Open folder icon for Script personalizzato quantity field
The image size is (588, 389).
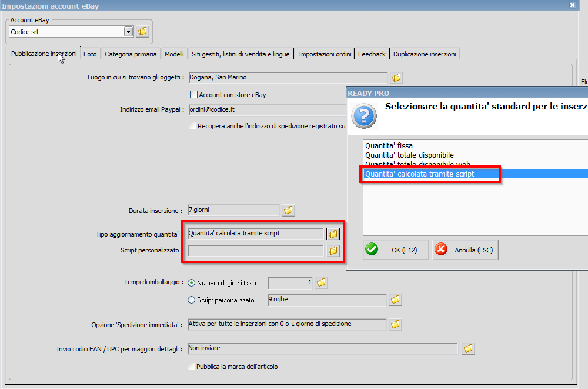(x=333, y=251)
